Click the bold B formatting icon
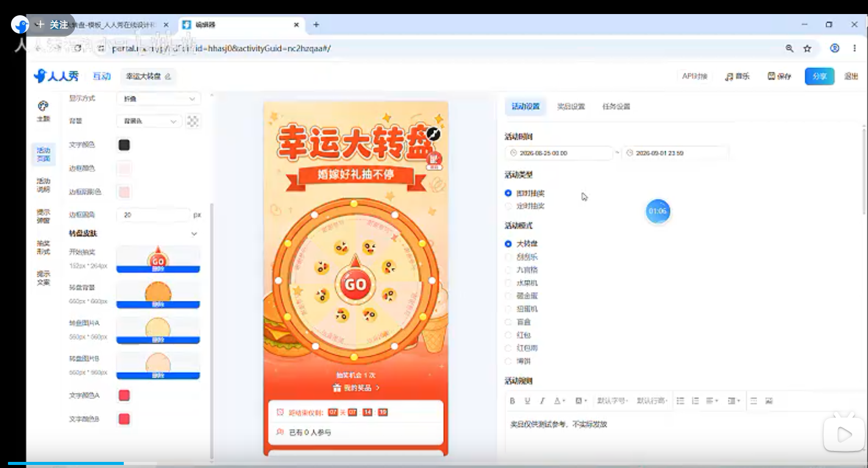The image size is (868, 468). click(512, 401)
